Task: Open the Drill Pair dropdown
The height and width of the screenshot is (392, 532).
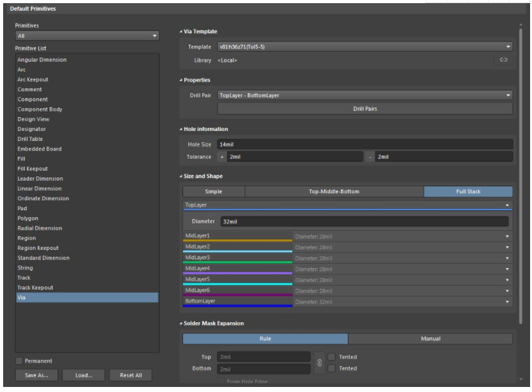Action: [365, 95]
